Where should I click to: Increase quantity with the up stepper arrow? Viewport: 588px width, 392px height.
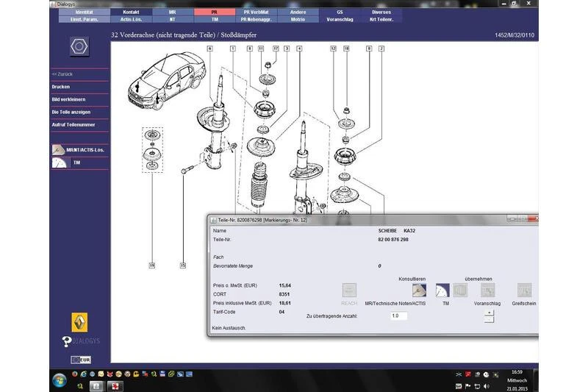click(x=489, y=313)
